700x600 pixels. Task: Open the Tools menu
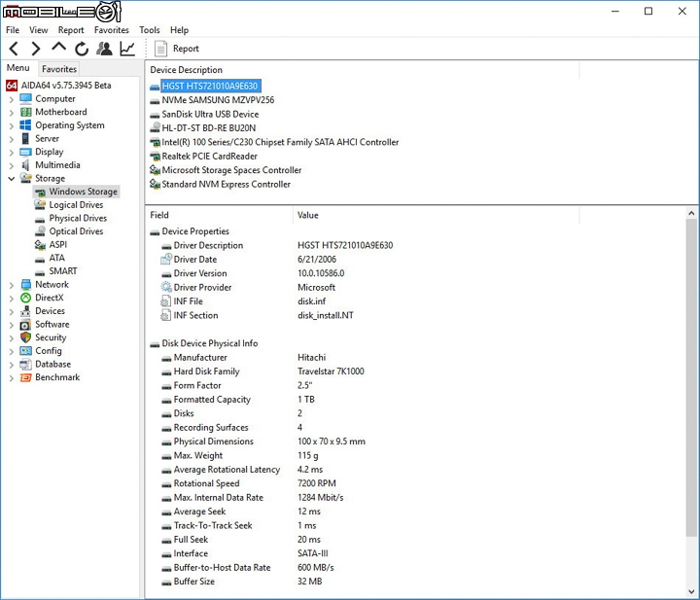(150, 30)
